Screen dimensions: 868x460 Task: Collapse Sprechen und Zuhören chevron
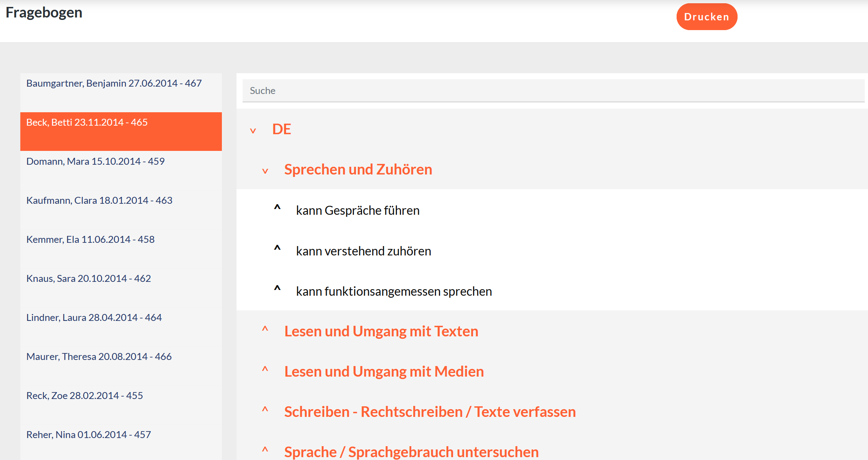265,171
